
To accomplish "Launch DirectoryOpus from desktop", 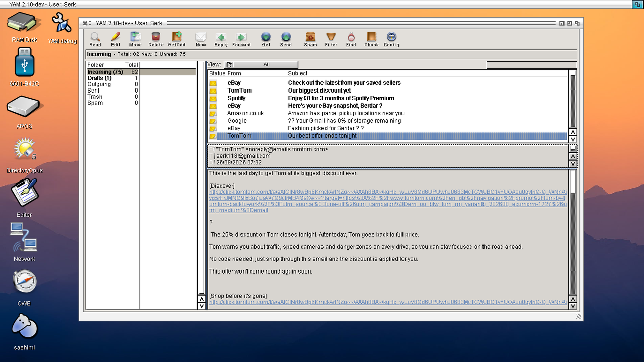I will point(24,156).
